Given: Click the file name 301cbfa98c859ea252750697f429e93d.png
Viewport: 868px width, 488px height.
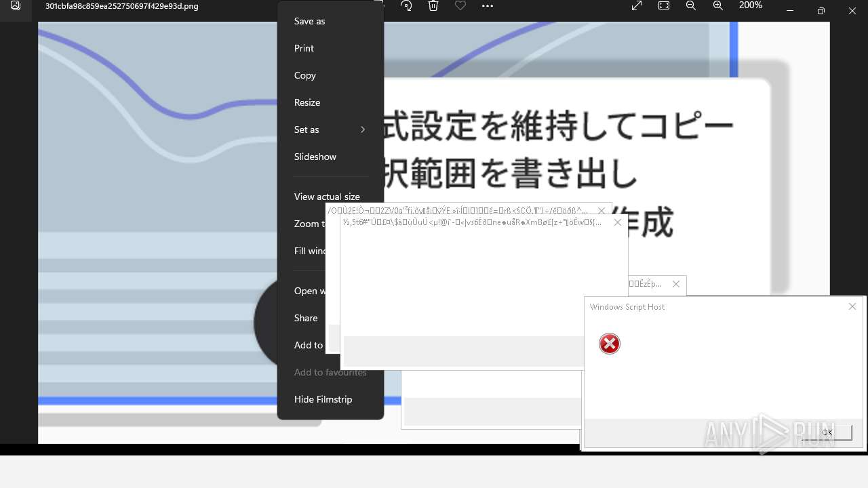Looking at the screenshot, I should 122,6.
